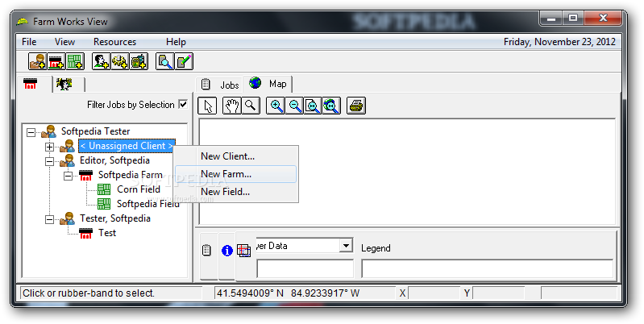Screen dimensions: 644x324
Task: Click the add new machine gears icon
Action: pyautogui.click(x=119, y=61)
